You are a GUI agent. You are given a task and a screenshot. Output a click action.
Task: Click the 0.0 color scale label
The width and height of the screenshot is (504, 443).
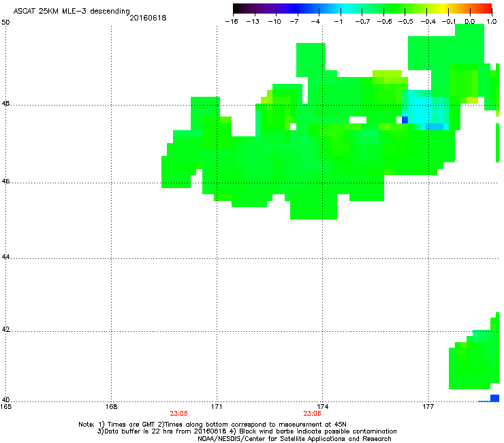(470, 22)
